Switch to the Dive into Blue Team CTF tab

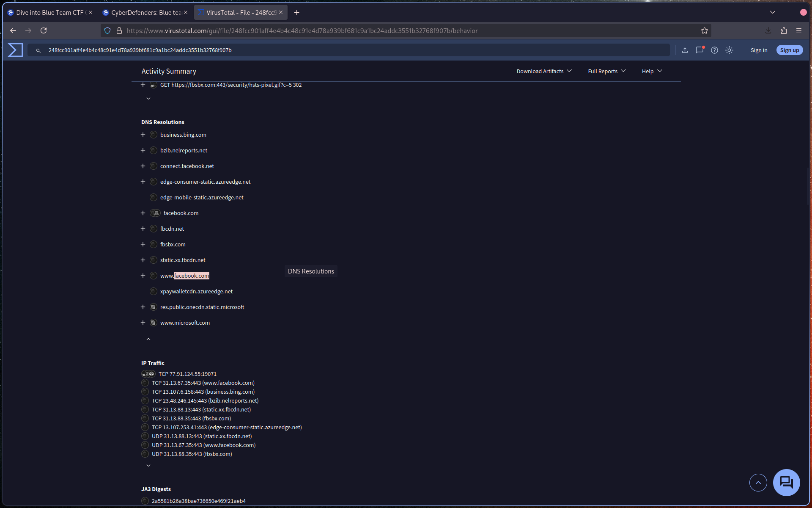click(49, 13)
